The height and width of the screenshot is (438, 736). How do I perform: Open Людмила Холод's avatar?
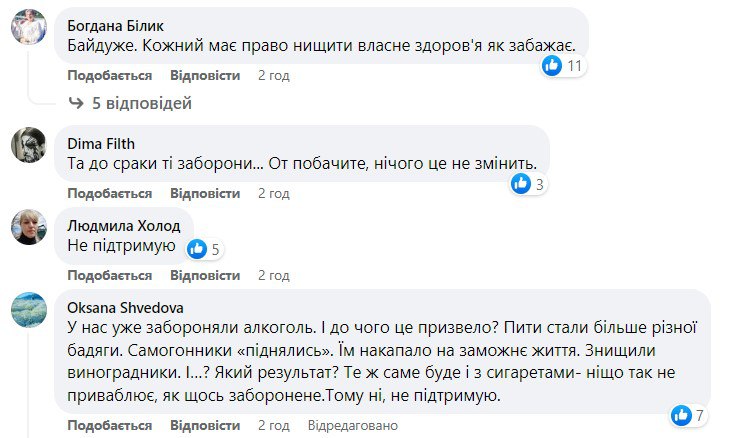point(29,229)
